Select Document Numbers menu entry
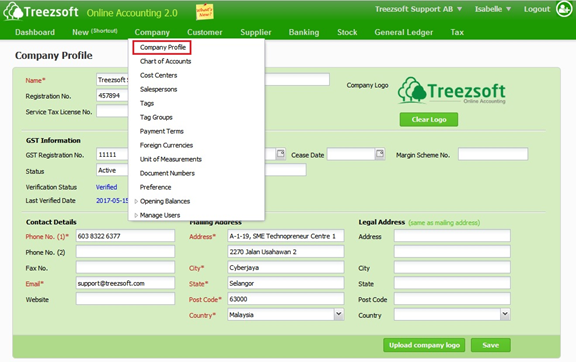Image resolution: width=576 pixels, height=362 pixels. pyautogui.click(x=167, y=173)
